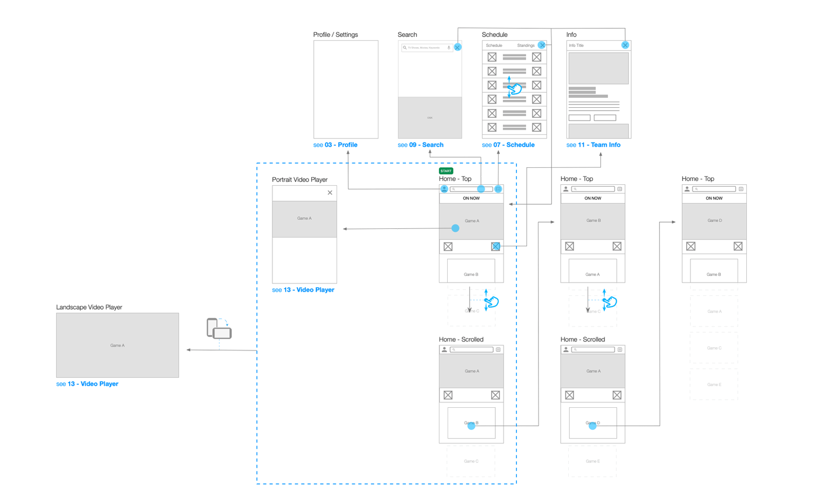The image size is (814, 504).
Task: Switch to the Standings tab in the Schedule screen
Action: tap(526, 46)
